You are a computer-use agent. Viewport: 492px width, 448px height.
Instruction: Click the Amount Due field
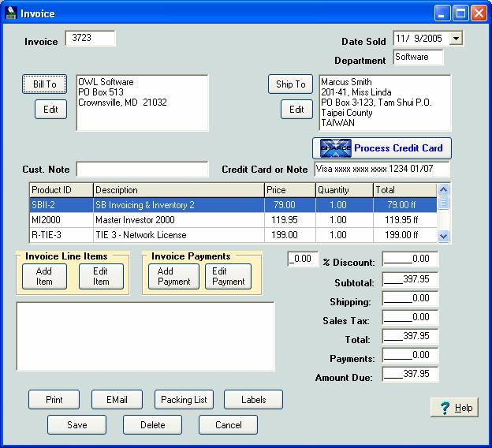410,374
